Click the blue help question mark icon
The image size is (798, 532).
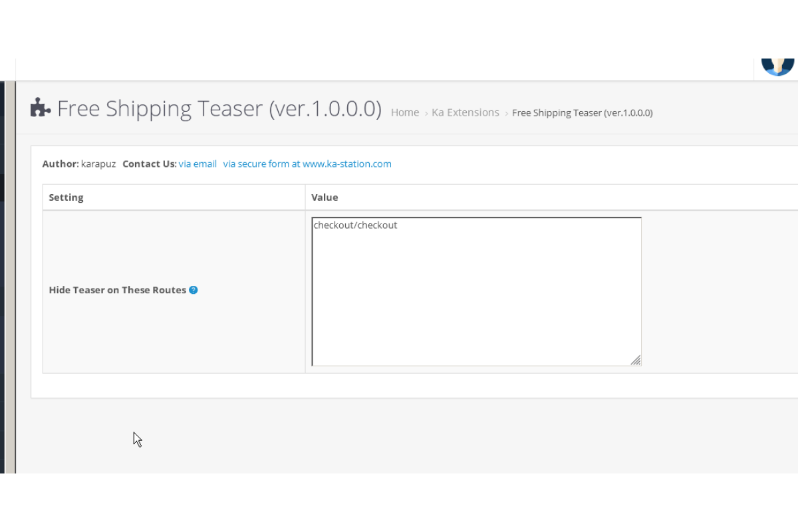(x=194, y=290)
